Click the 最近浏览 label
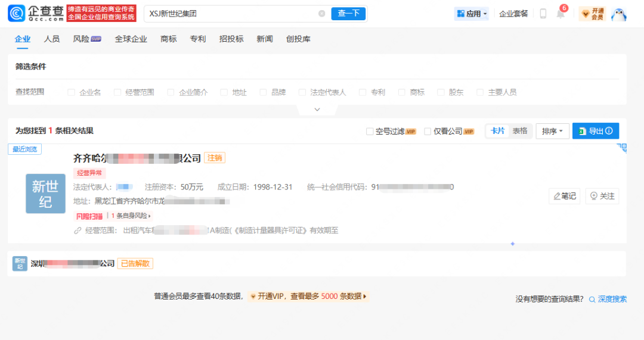This screenshot has width=644, height=340. coord(24,149)
